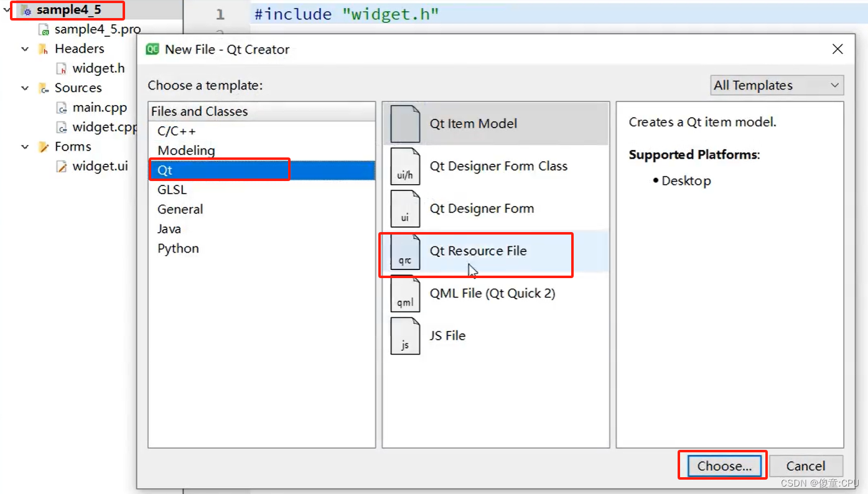The height and width of the screenshot is (494, 868).
Task: Select the Qt Item Model file icon
Action: (405, 124)
